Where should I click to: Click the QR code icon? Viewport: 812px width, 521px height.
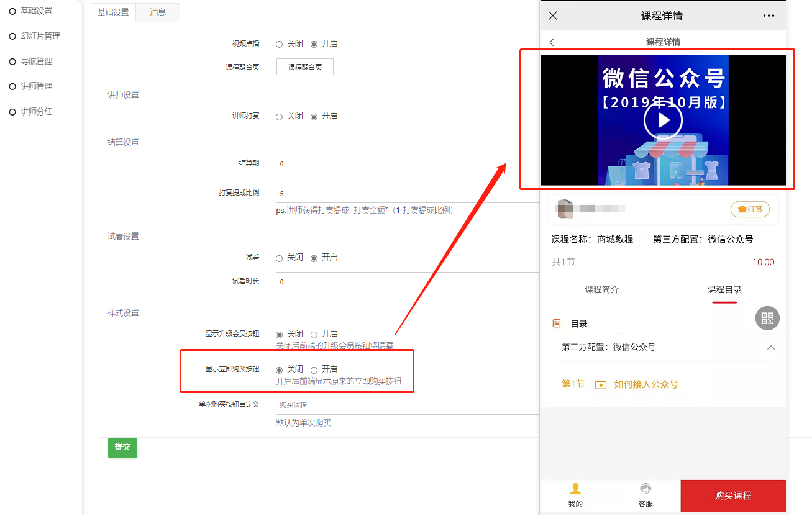pos(767,319)
